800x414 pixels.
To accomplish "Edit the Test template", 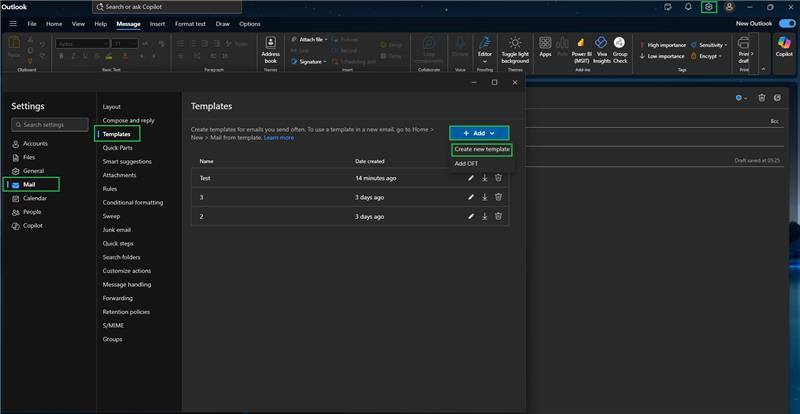I will coord(471,178).
